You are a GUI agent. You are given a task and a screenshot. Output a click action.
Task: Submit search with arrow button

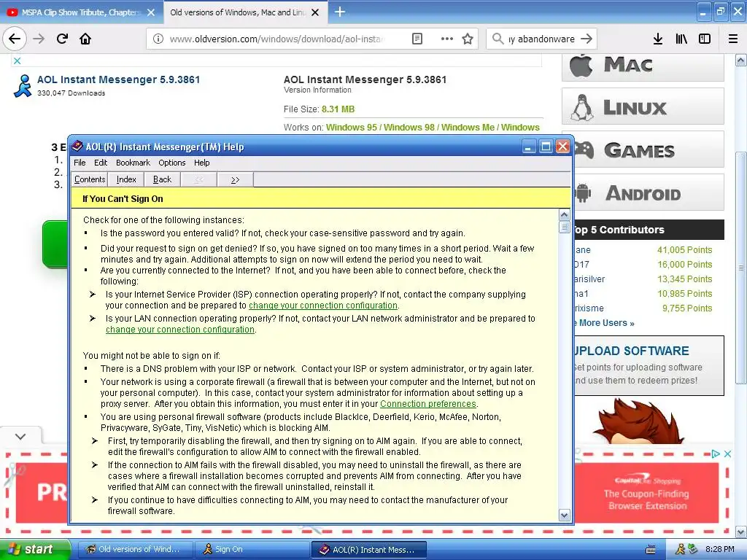coord(587,39)
